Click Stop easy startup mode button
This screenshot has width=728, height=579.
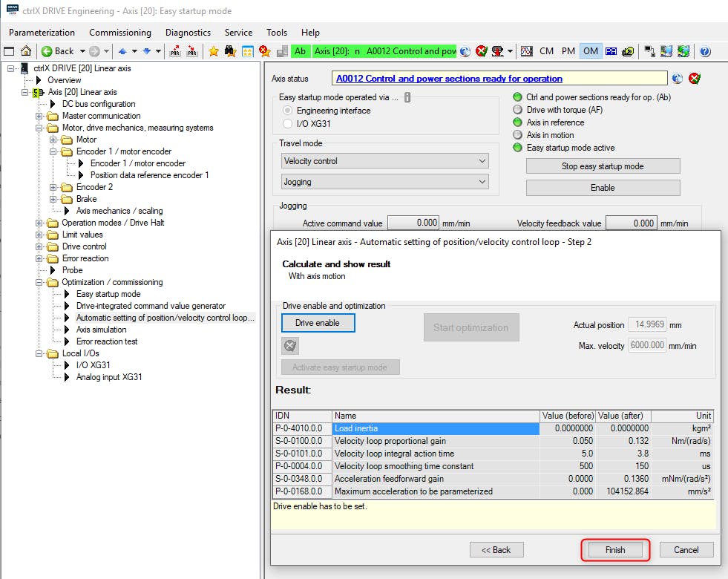pos(603,166)
